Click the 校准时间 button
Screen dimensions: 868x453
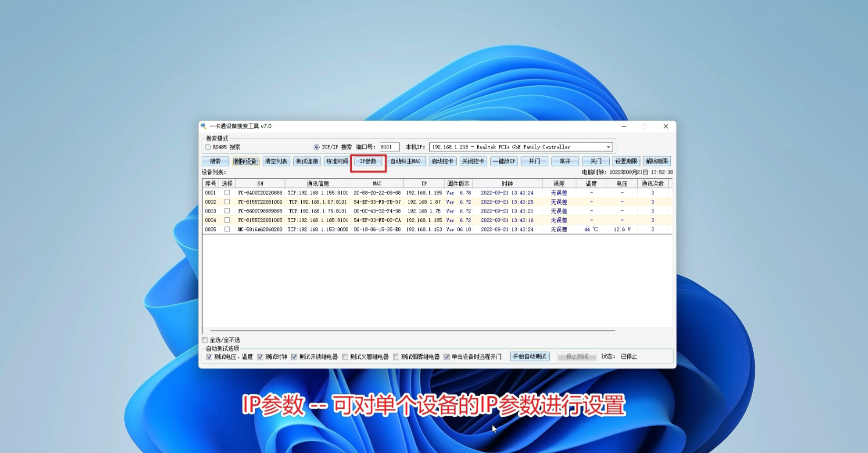pos(337,162)
